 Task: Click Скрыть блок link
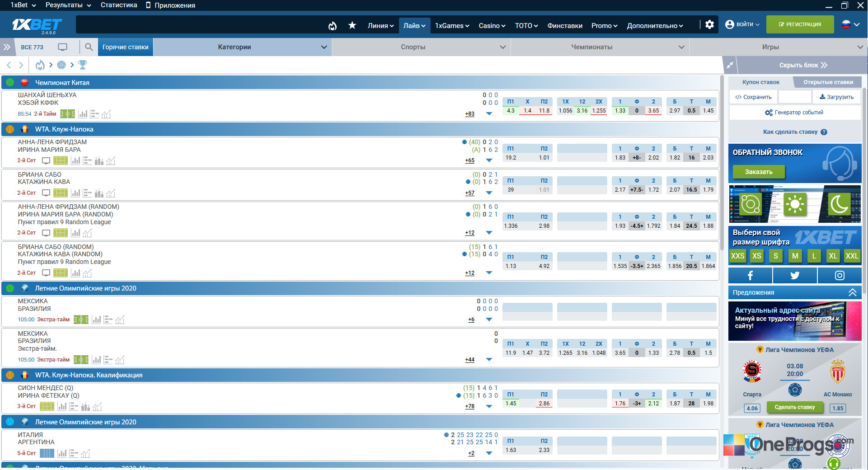coord(803,65)
